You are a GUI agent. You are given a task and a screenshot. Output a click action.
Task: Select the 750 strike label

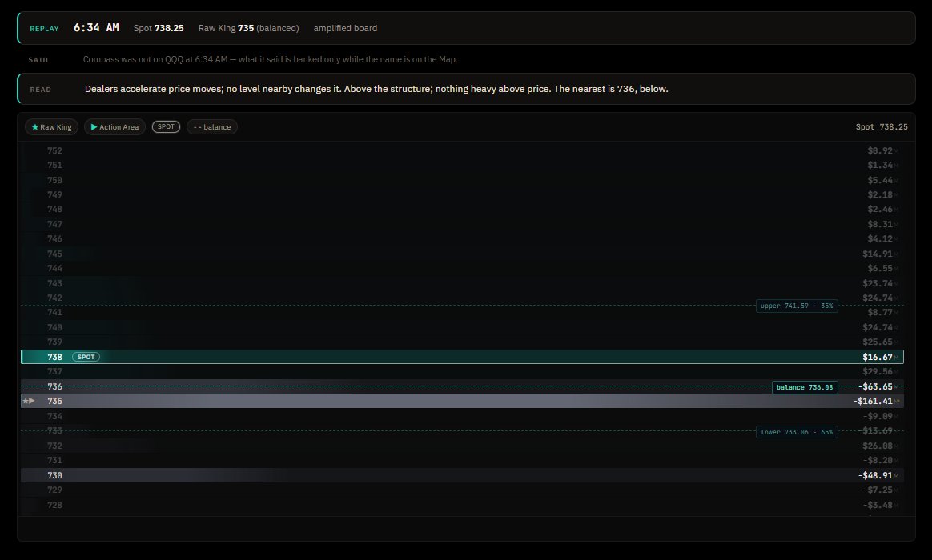click(x=54, y=180)
